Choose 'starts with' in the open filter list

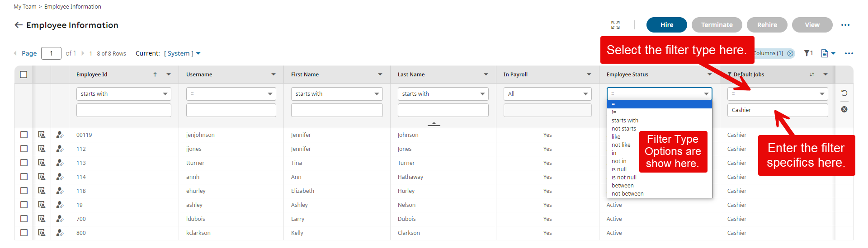[625, 121]
